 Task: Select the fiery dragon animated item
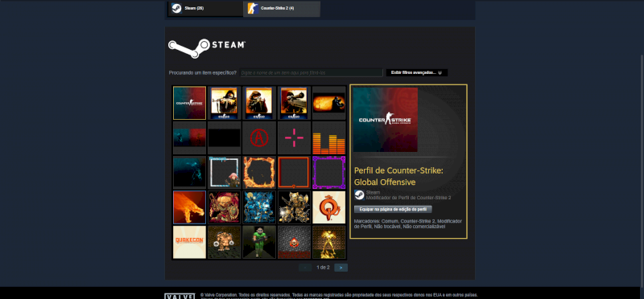(x=189, y=207)
